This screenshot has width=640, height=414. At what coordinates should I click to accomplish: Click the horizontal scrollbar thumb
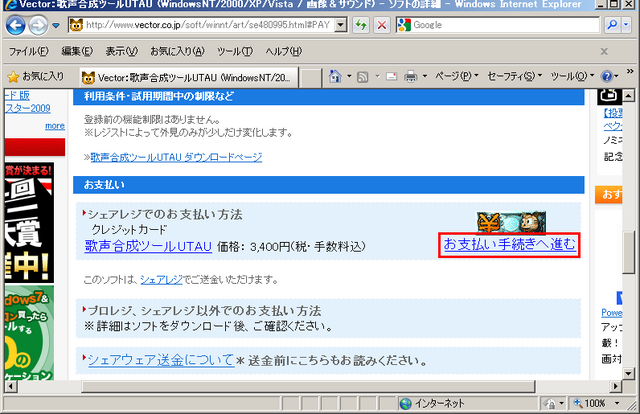pyautogui.click(x=308, y=386)
